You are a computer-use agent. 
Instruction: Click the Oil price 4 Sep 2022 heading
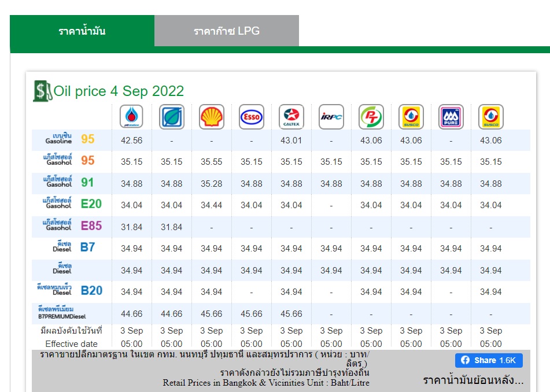119,91
